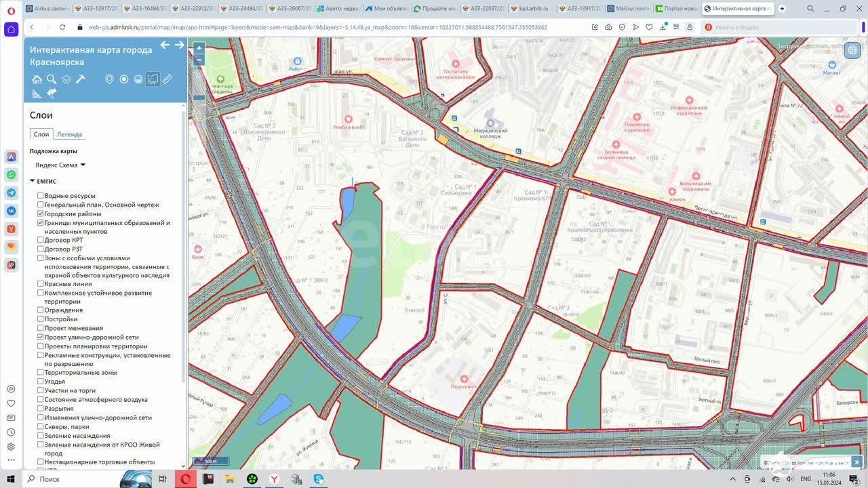Switch to the Легенда tab

[69, 134]
